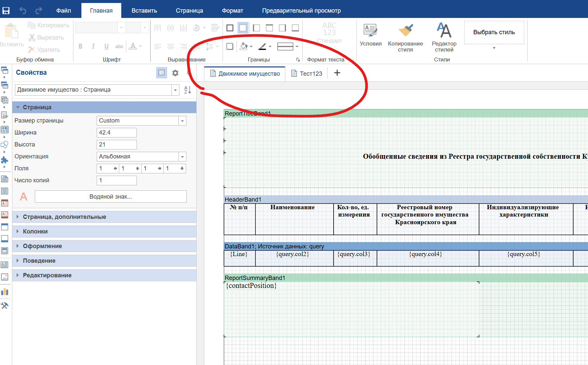Open the shapes category in the toolbox
588x365 pixels.
pos(5,145)
